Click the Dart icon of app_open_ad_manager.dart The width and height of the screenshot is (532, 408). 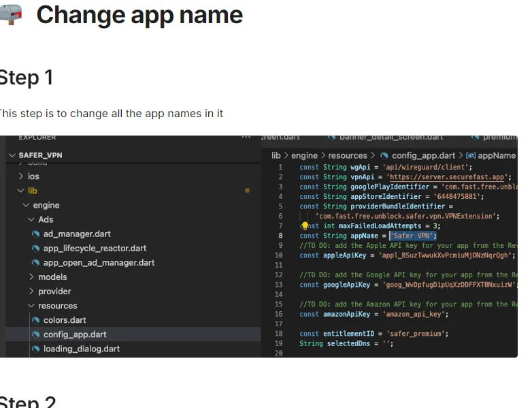coord(35,263)
